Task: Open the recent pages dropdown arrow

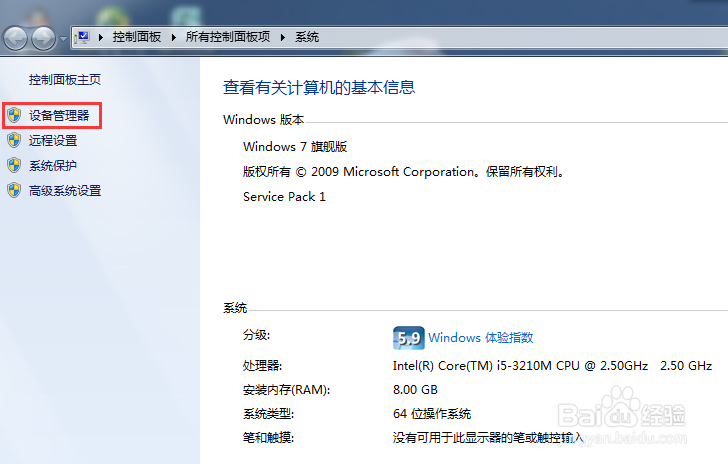Action: (64, 39)
